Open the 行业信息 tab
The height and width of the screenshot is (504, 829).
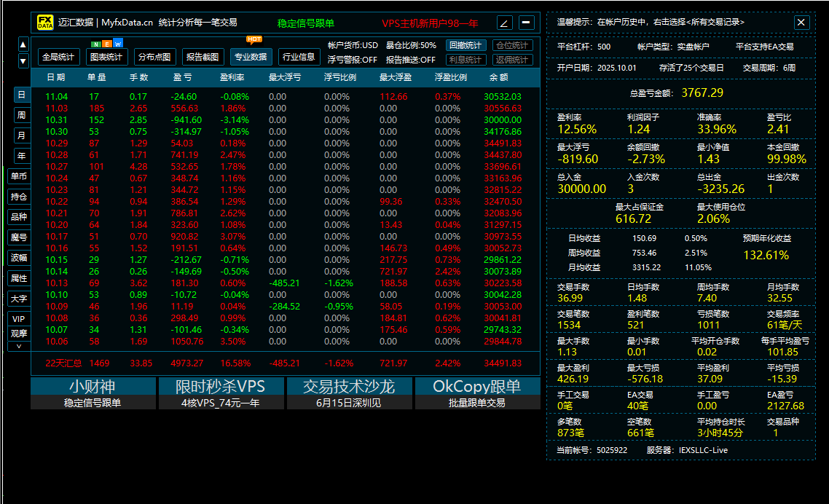pyautogui.click(x=299, y=57)
